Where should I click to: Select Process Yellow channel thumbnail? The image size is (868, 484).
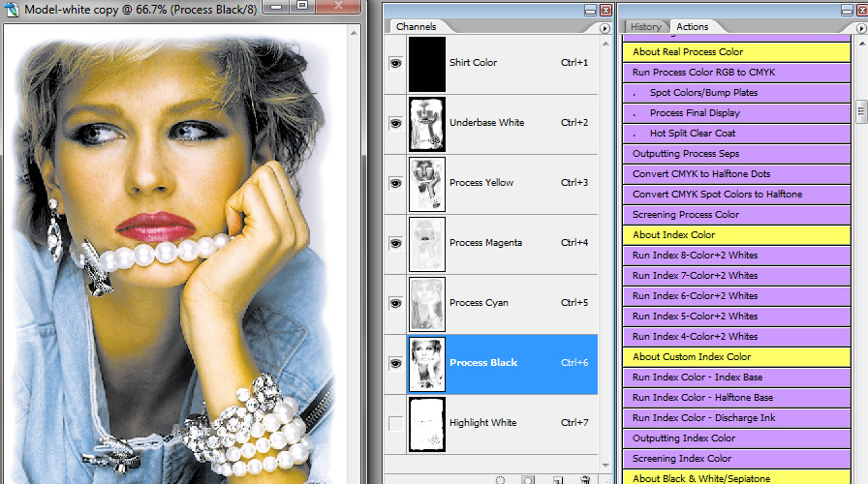click(427, 183)
